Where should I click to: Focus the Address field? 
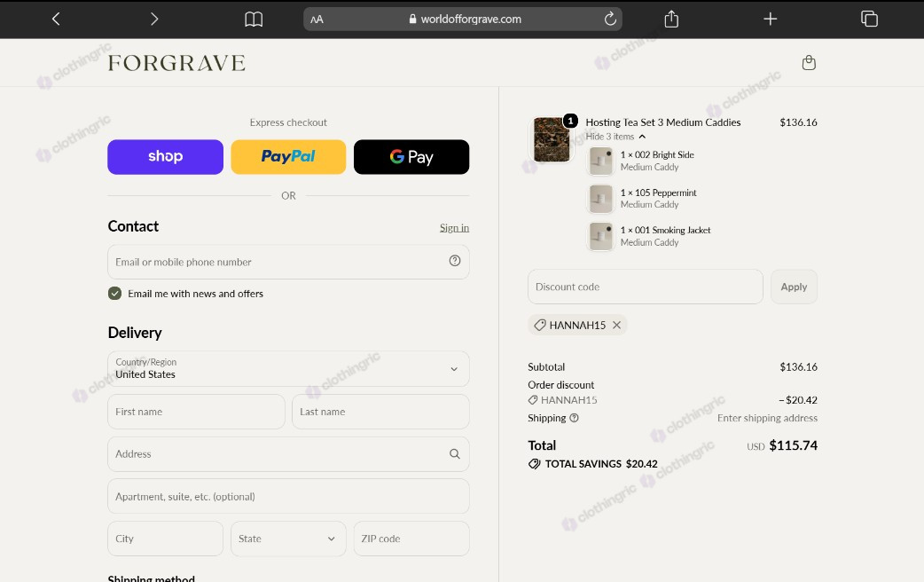click(288, 454)
